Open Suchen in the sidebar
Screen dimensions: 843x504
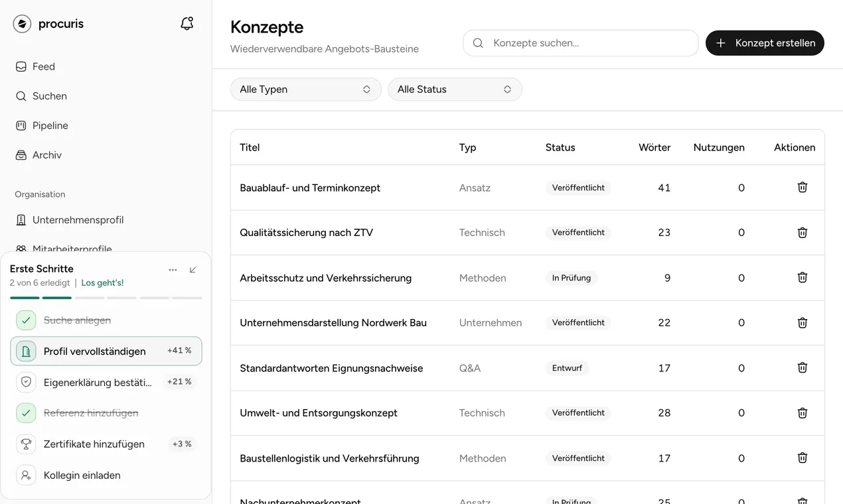click(50, 96)
